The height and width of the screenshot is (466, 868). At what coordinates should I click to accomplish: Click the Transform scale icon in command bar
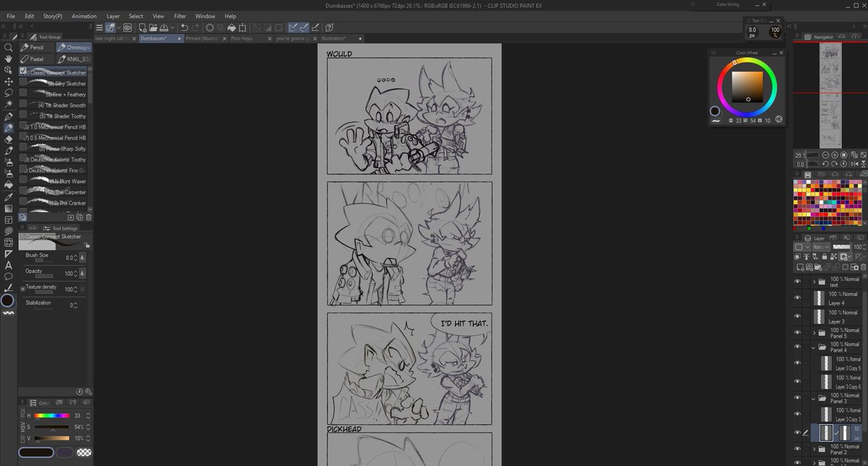(x=242, y=27)
